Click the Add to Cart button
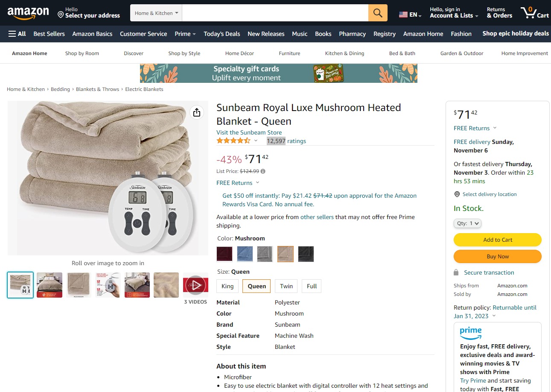The image size is (551, 392). pos(497,240)
